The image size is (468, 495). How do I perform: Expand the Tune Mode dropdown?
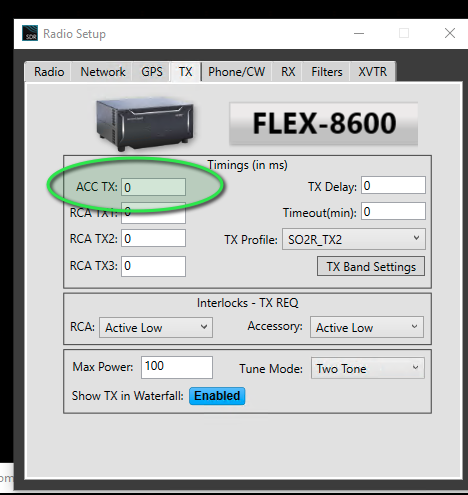368,368
